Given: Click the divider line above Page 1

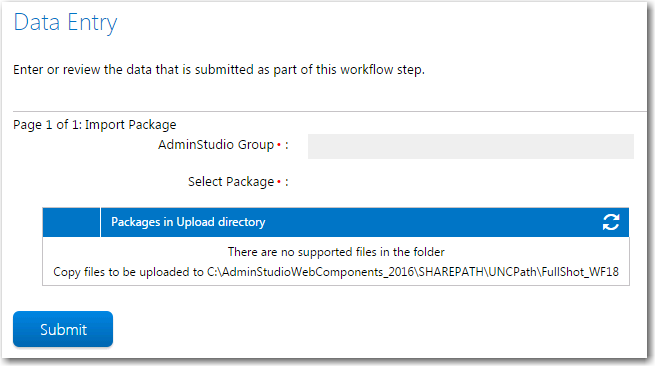Looking at the screenshot, I should [330, 112].
